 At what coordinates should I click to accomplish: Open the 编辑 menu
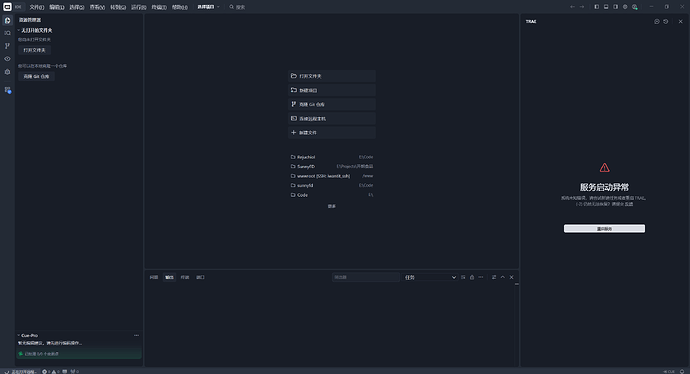point(57,7)
